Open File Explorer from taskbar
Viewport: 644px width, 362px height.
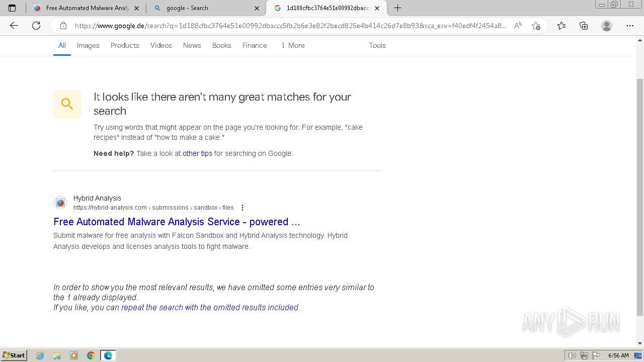pos(57,355)
